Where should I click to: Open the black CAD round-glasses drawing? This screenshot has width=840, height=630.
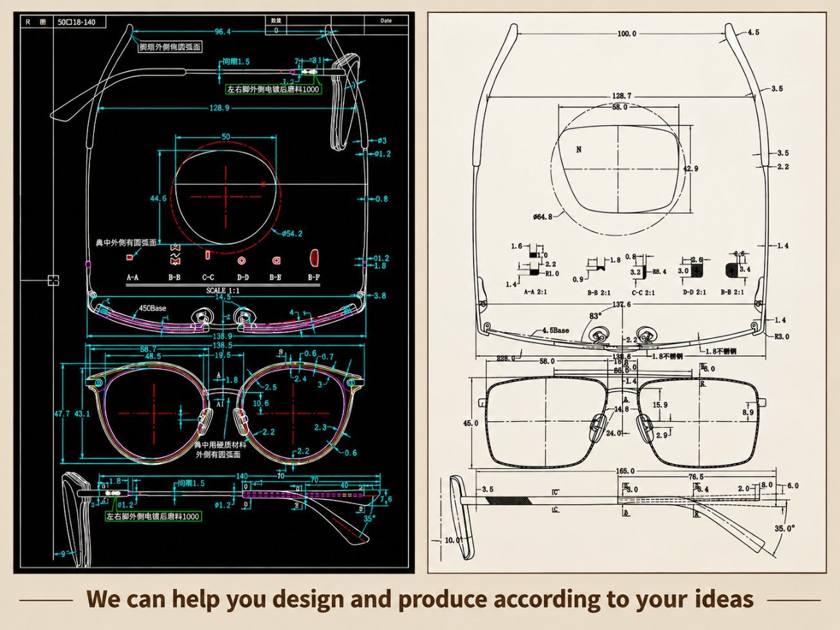214,292
